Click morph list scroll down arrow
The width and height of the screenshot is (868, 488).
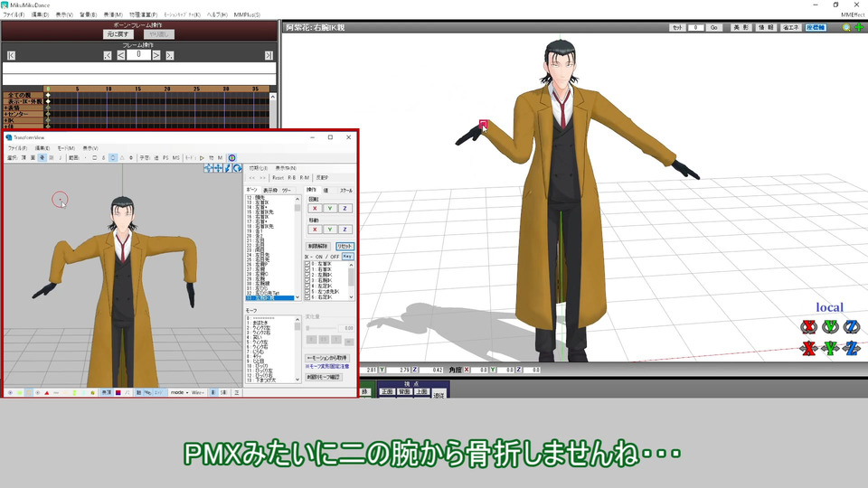tap(297, 380)
